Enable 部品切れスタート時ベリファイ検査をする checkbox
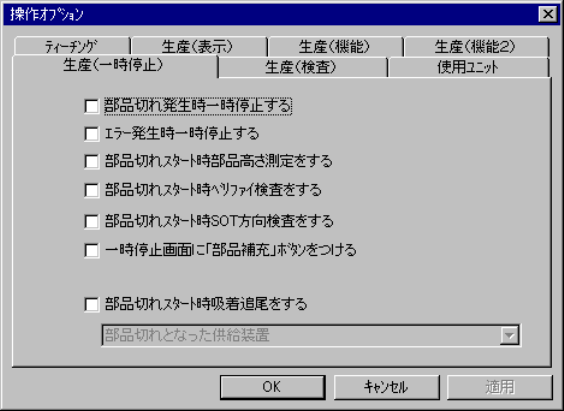The width and height of the screenshot is (564, 411). click(92, 190)
